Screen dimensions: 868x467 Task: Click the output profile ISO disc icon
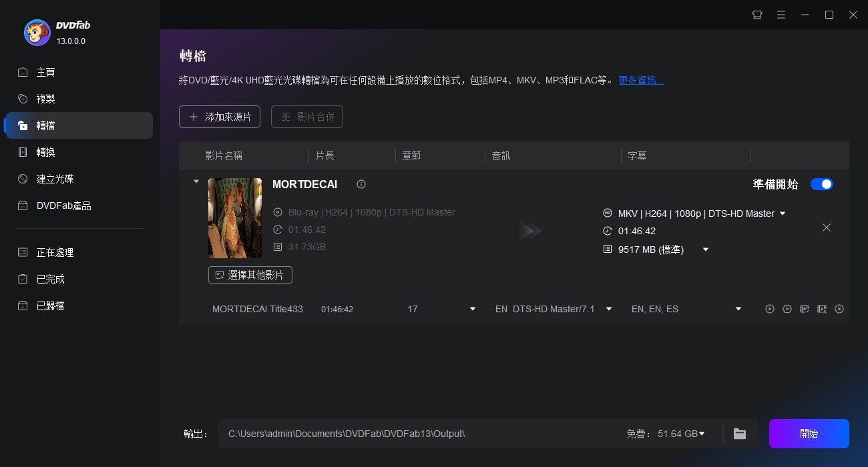coord(608,213)
